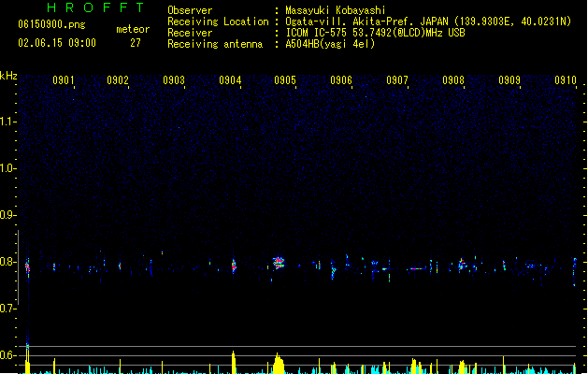Click the 0903 time marker

click(174, 80)
